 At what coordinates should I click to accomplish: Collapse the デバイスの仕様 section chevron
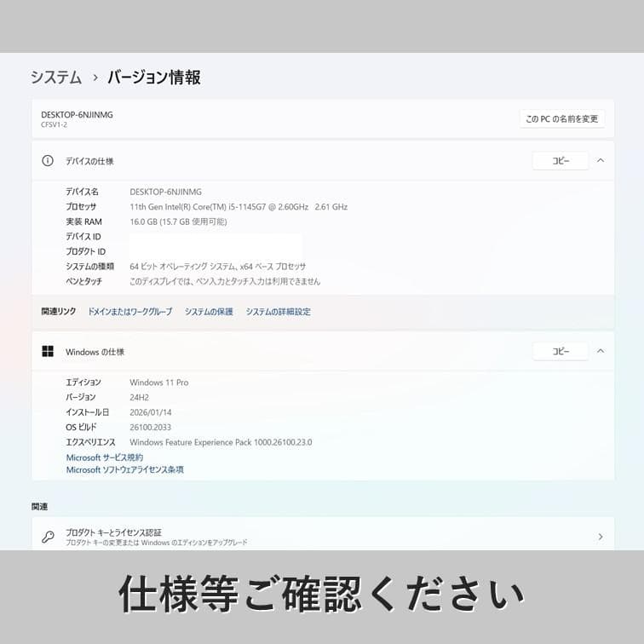tap(601, 161)
